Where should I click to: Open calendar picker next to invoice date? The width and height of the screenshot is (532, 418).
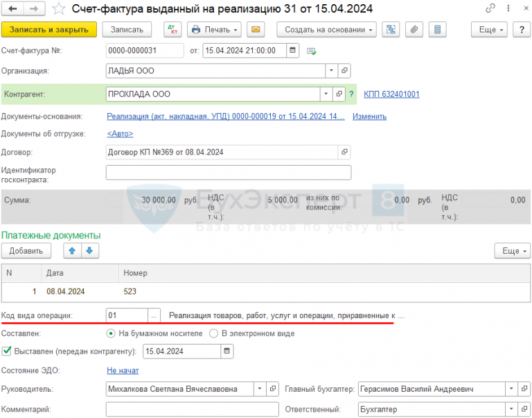coord(292,51)
